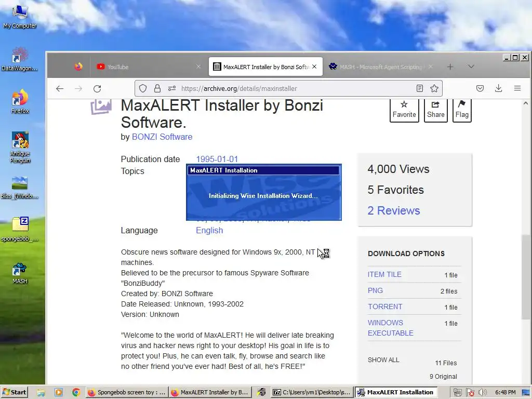Click the scrollbar up arrow

526,103
